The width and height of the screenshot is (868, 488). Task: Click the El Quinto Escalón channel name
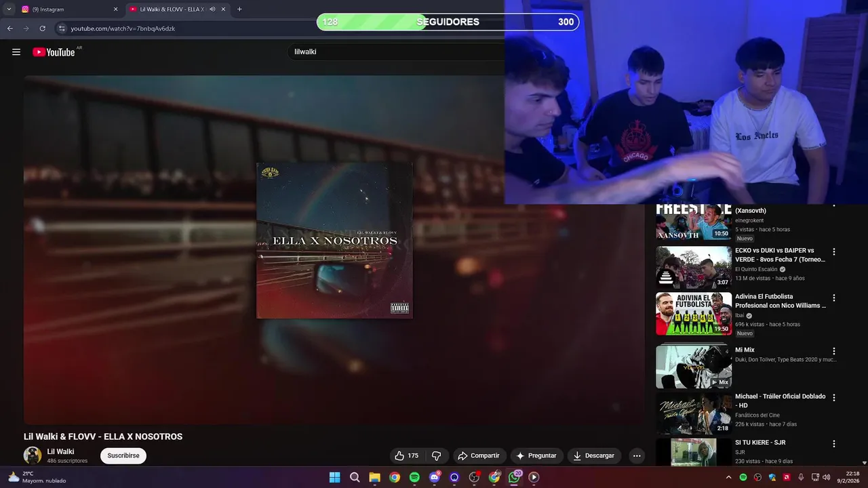click(x=756, y=269)
